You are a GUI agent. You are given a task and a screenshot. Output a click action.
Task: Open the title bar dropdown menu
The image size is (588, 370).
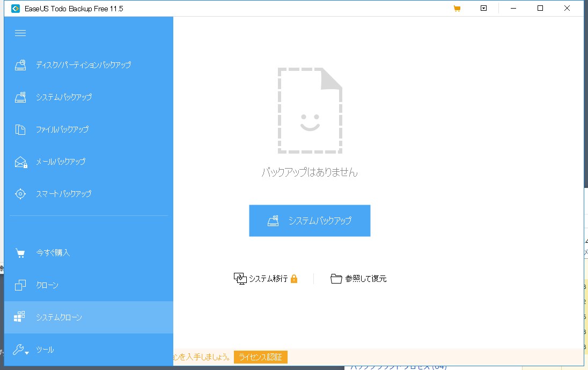click(x=483, y=8)
